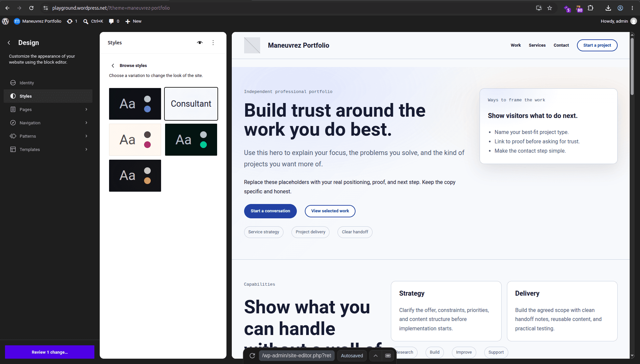
Task: Select the dark green variation with teal dot
Action: click(191, 140)
